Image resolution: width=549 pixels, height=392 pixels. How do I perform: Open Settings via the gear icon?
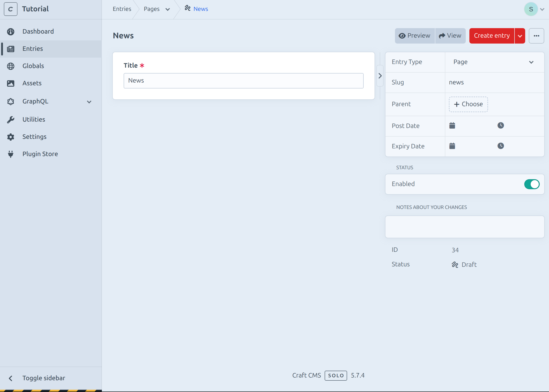11,137
